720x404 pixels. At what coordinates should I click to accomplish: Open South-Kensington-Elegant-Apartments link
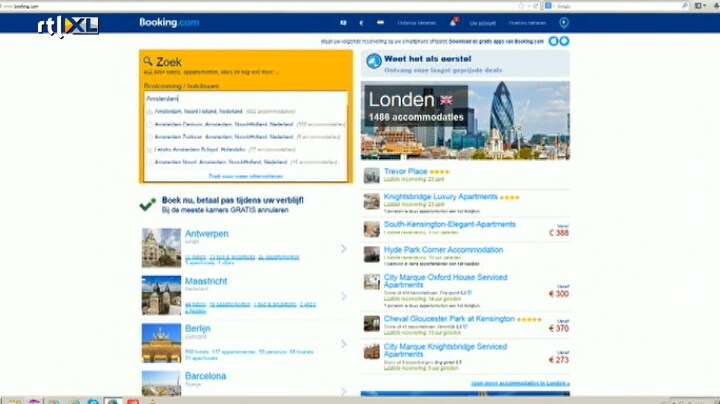pos(449,224)
